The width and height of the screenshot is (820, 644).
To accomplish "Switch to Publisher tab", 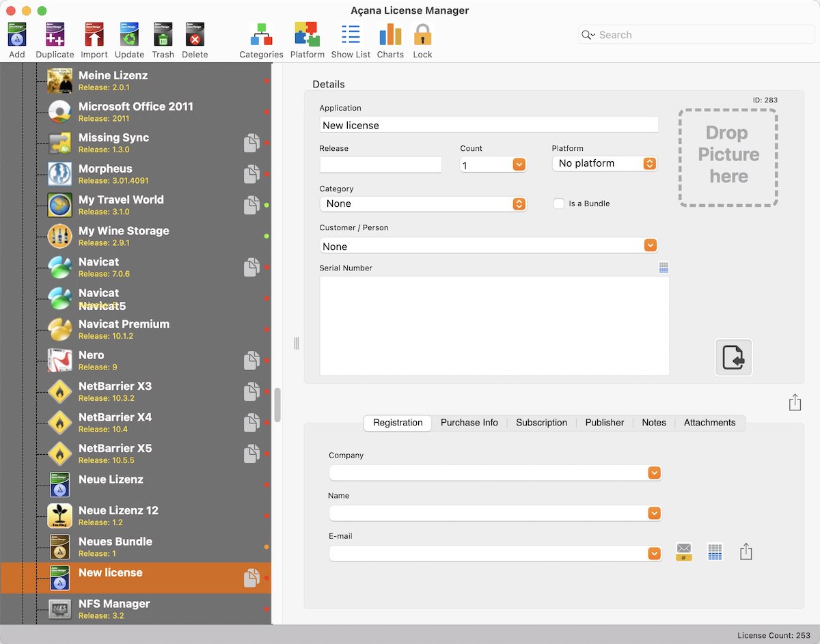I will coord(605,423).
